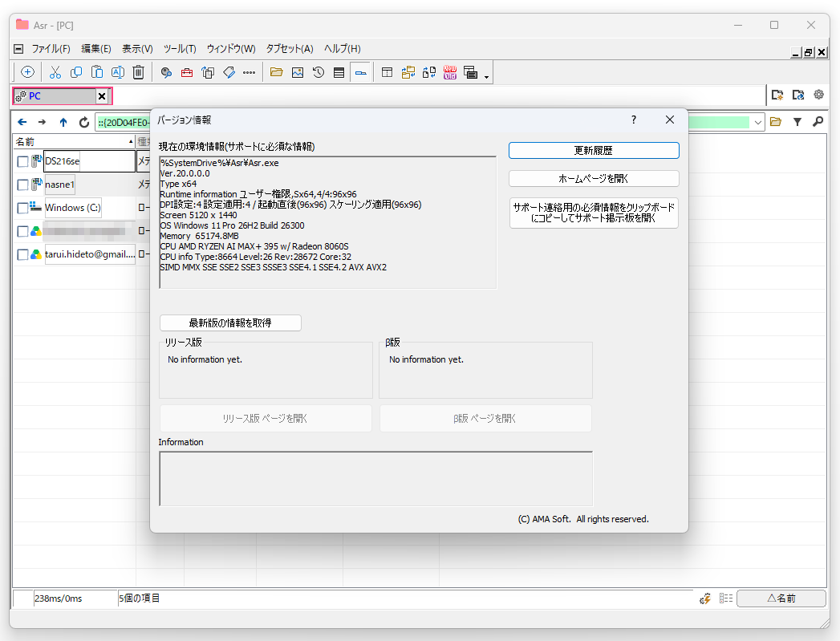Close the バージョン情報 dialog
Screen dimensions: 840x641
(670, 120)
